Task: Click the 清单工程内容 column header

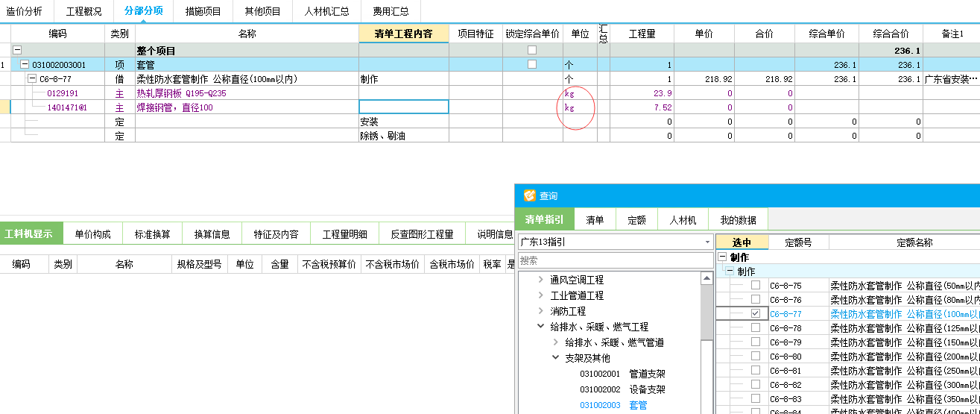Action: 403,34
